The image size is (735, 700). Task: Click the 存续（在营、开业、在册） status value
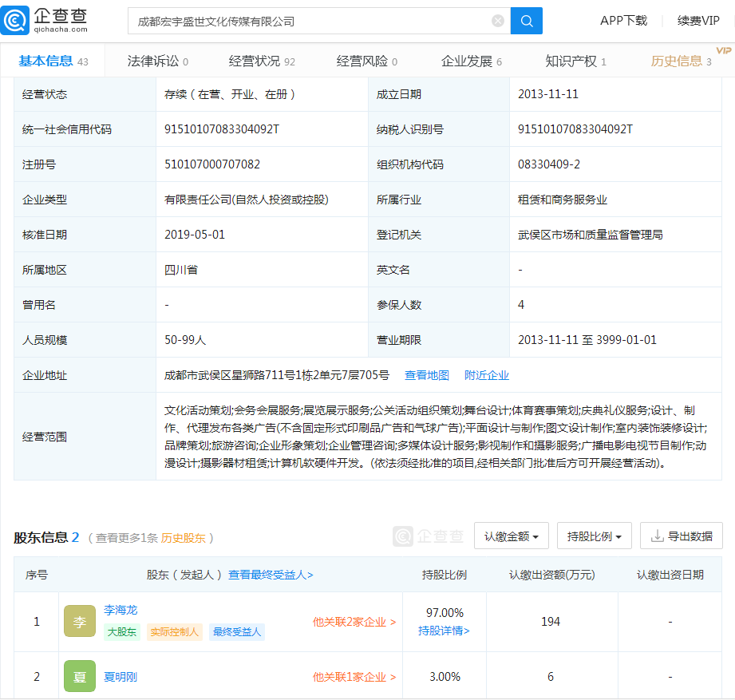230,94
